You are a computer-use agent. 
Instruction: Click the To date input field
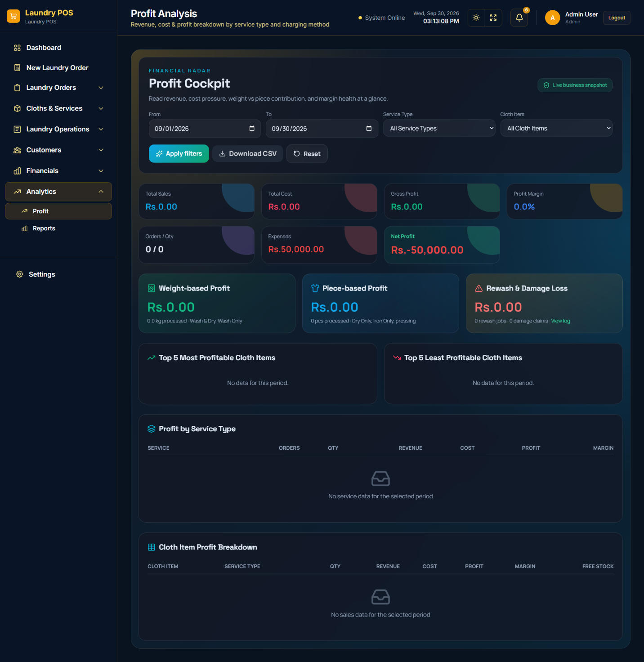[x=322, y=129]
